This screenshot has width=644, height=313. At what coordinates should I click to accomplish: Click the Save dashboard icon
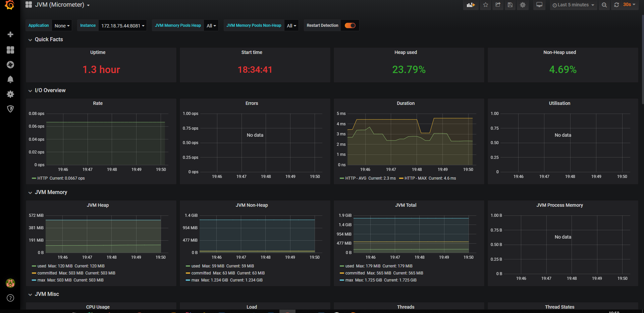(x=510, y=5)
